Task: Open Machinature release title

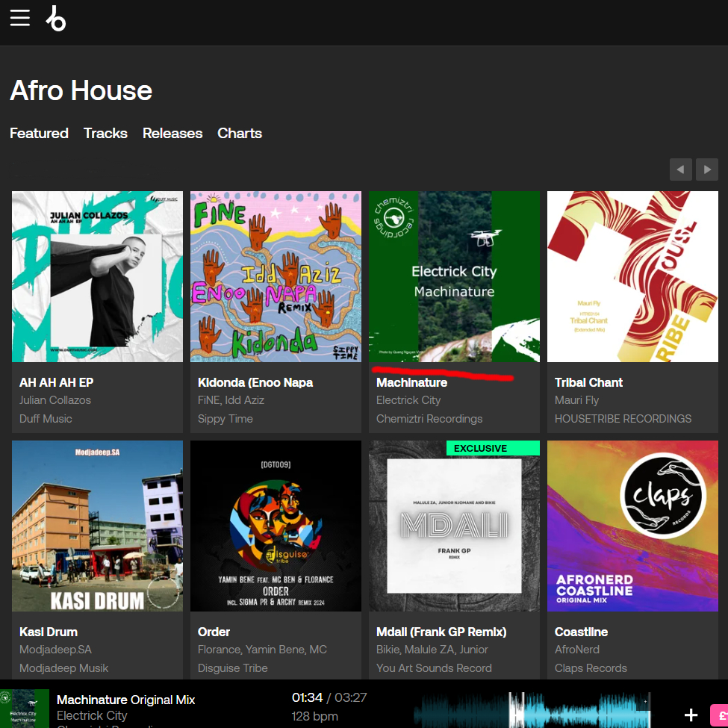Action: [412, 382]
